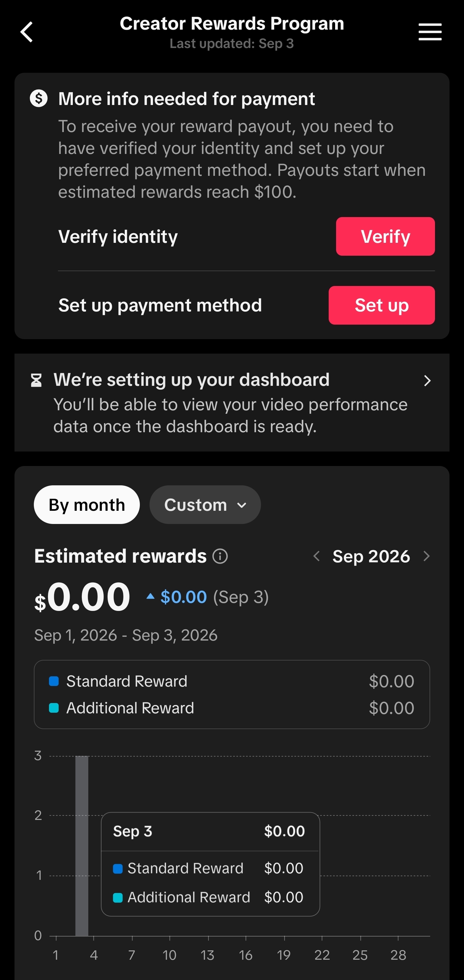
Task: Open the Custom date range dropdown
Action: coord(205,505)
